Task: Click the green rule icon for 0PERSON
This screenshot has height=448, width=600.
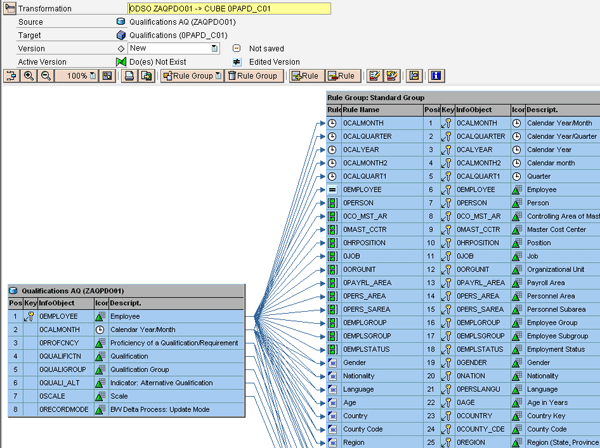Action: 333,202
